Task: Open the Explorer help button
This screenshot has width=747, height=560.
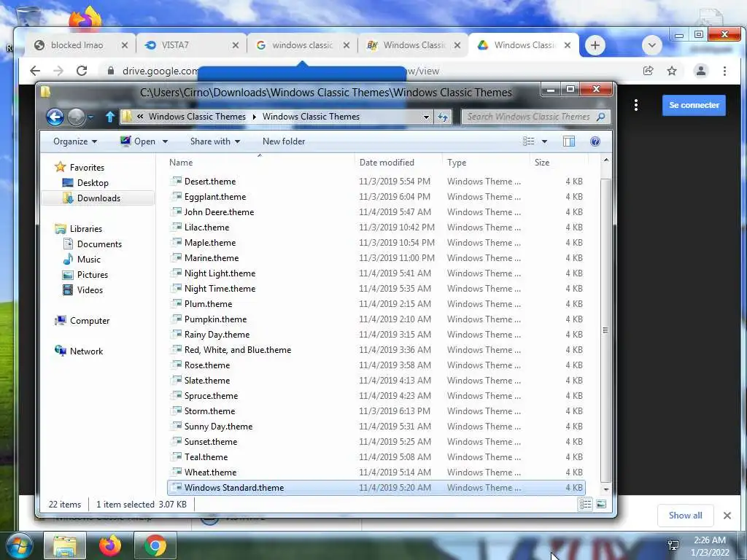Action: pyautogui.click(x=595, y=141)
